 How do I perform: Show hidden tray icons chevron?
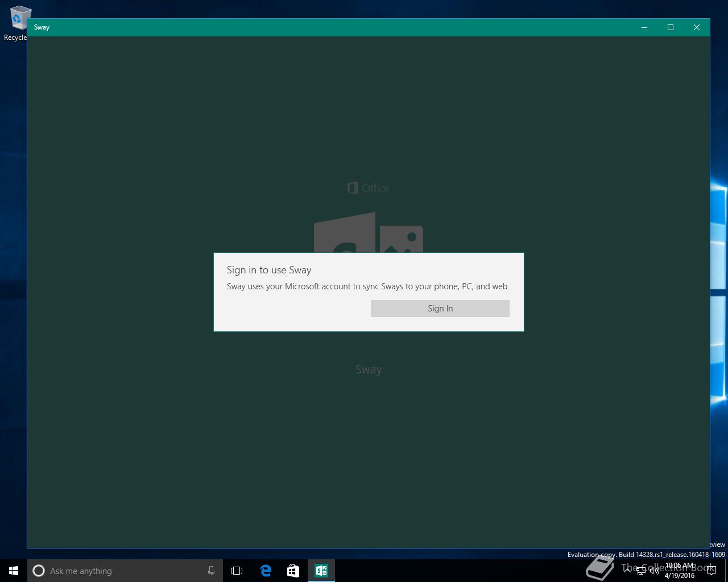point(627,571)
